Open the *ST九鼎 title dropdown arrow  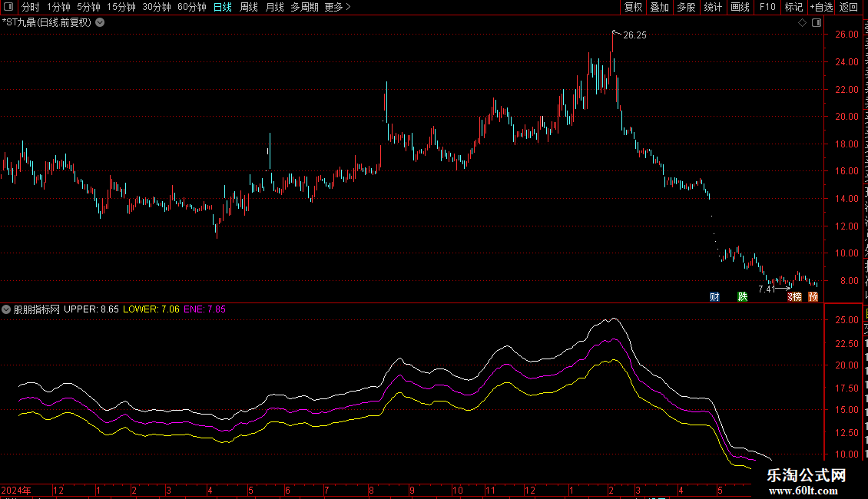[x=100, y=23]
